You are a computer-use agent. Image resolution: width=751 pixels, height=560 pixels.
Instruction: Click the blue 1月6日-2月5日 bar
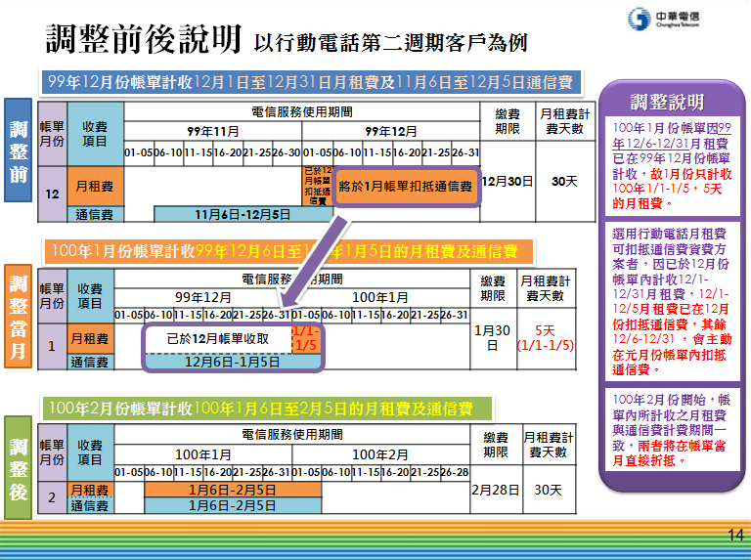233,506
